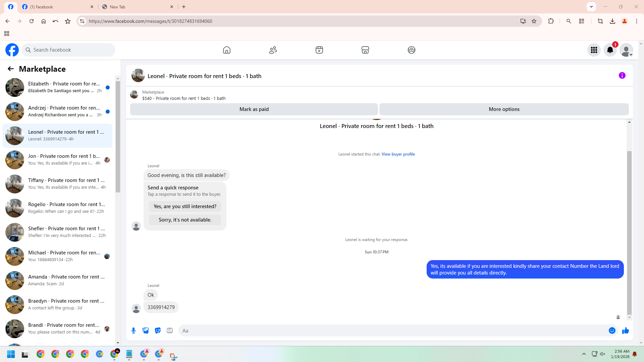Click the Facebook logo
Screen dimensions: 644x362
point(12,50)
